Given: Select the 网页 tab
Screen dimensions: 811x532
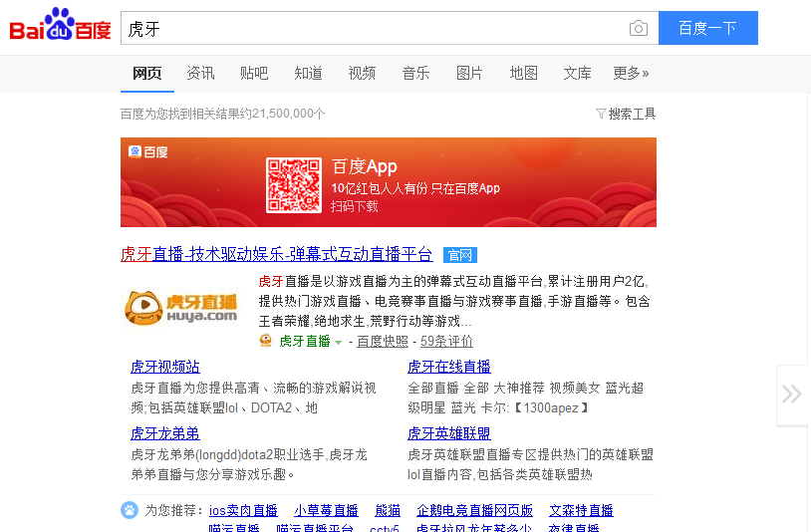Looking at the screenshot, I should click(146, 74).
